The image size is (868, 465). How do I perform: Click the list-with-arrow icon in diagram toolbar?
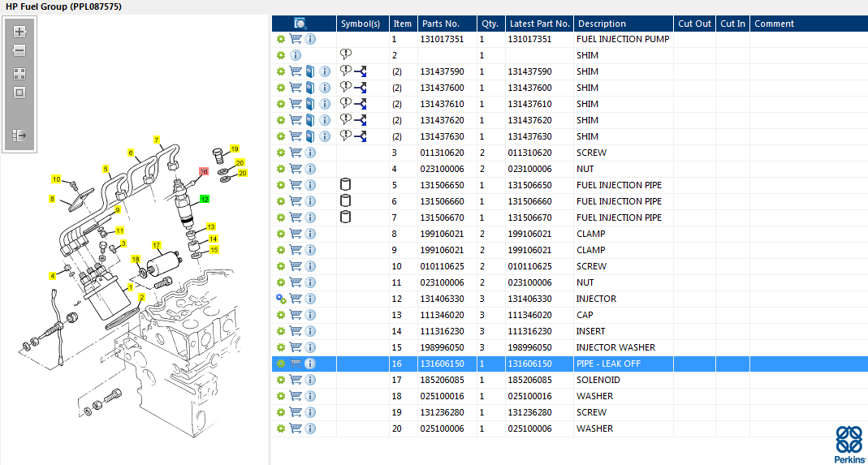point(19,136)
